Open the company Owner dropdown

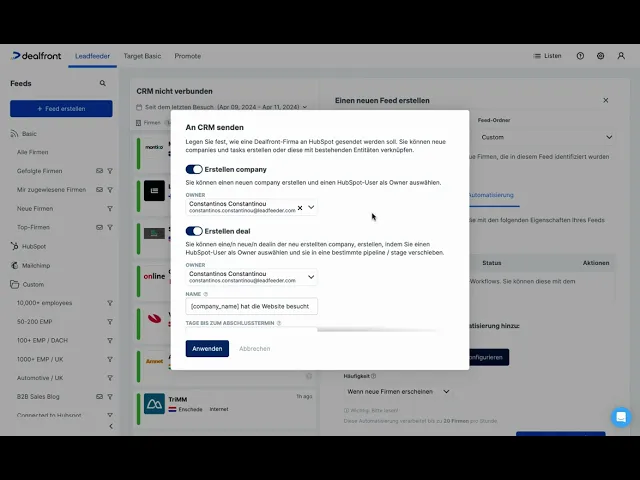click(x=311, y=207)
